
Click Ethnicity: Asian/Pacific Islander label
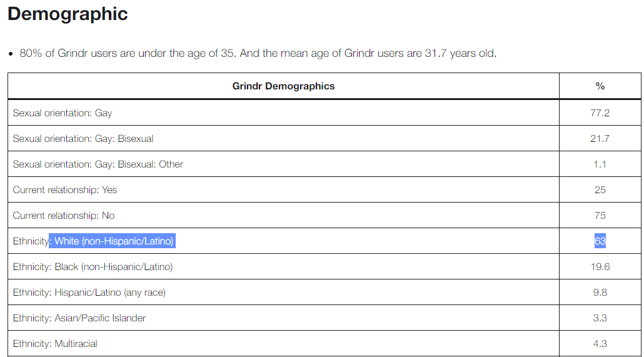tap(79, 318)
